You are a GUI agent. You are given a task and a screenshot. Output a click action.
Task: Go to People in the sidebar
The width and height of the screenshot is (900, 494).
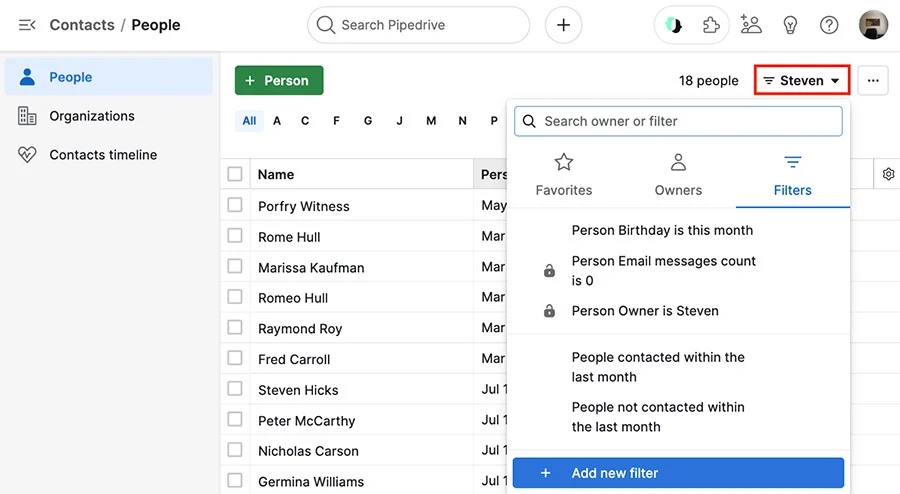(109, 77)
